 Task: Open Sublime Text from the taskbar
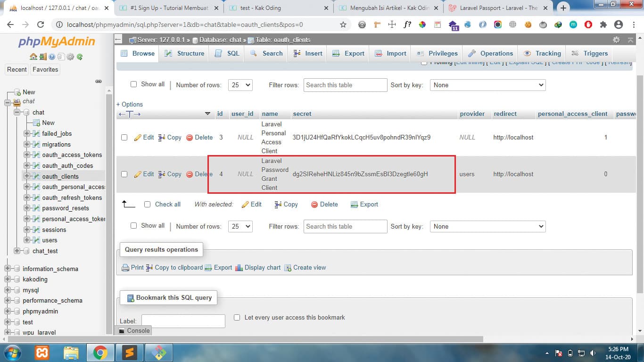[129, 353]
